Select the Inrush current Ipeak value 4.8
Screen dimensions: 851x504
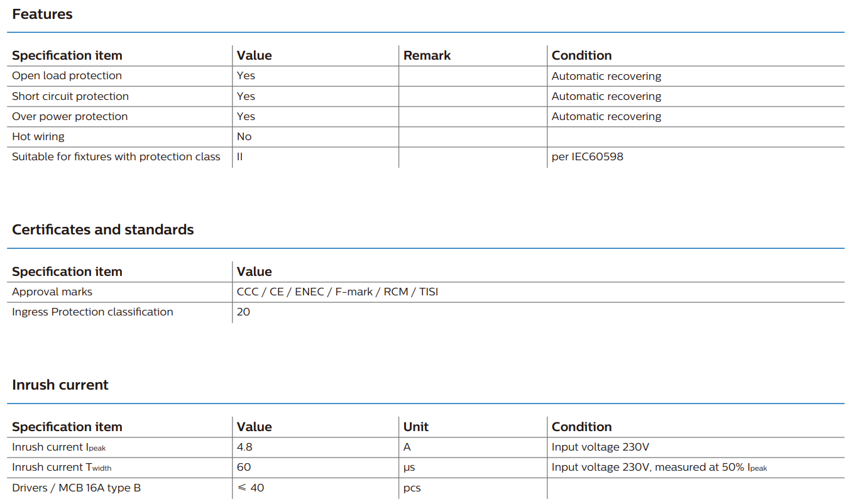pyautogui.click(x=244, y=447)
